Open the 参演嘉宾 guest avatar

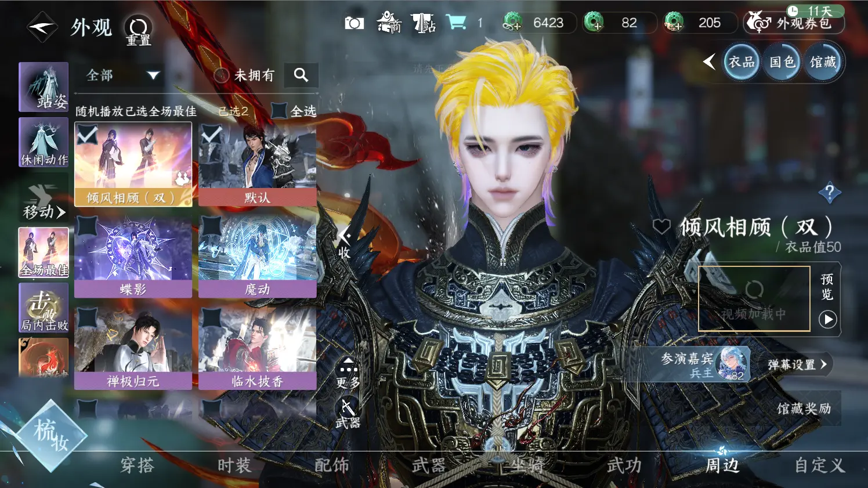pos(732,364)
